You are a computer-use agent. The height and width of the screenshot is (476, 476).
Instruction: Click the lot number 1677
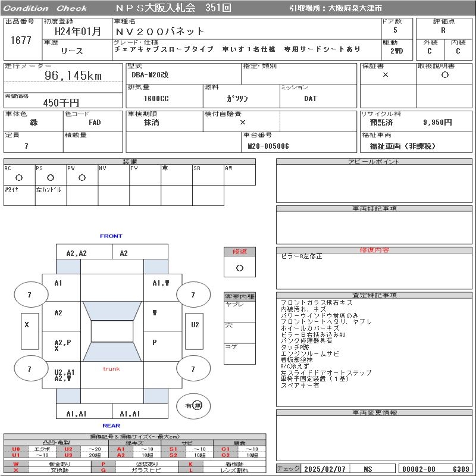click(21, 40)
